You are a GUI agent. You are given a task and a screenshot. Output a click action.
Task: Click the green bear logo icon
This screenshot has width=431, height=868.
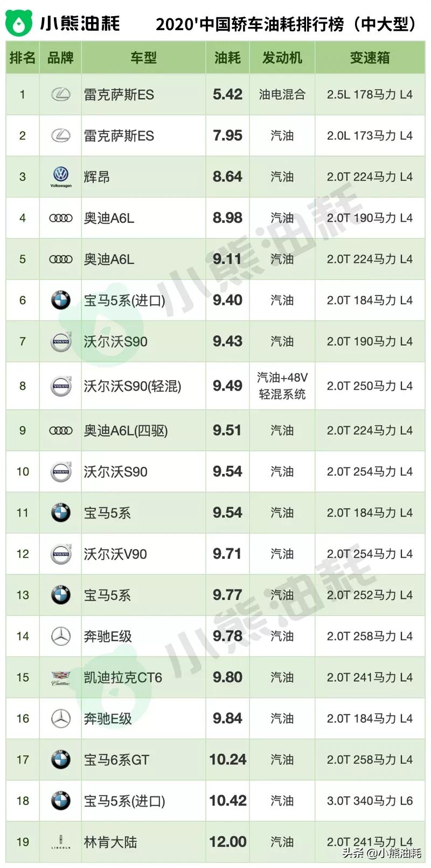[x=19, y=23]
